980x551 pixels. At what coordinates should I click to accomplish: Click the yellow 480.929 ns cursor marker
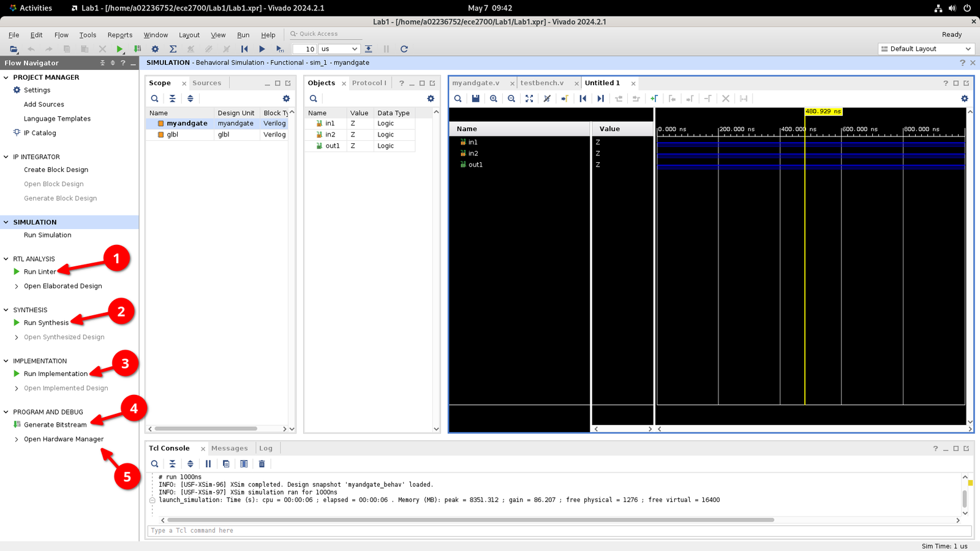(x=824, y=111)
